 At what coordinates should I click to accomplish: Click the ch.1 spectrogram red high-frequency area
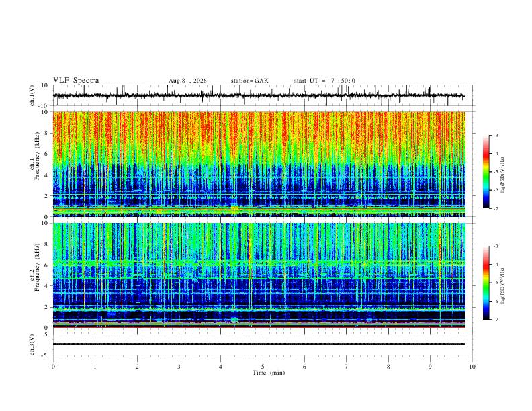[x=259, y=129]
